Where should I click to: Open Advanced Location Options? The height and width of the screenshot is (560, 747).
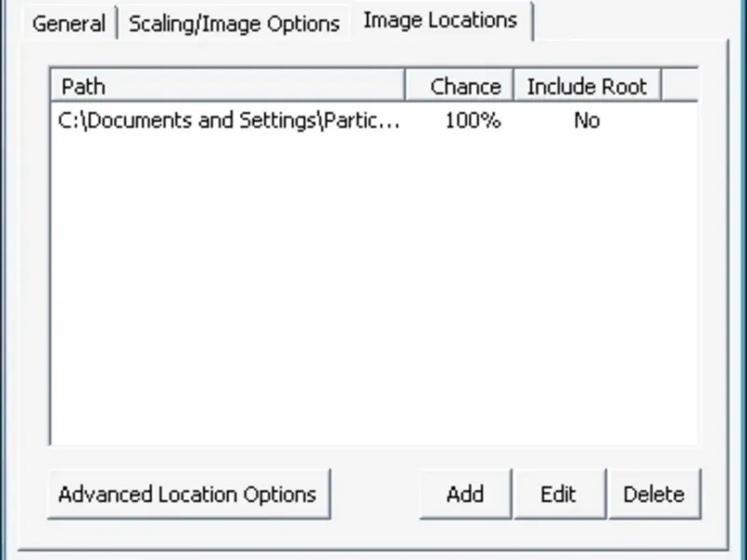188,494
